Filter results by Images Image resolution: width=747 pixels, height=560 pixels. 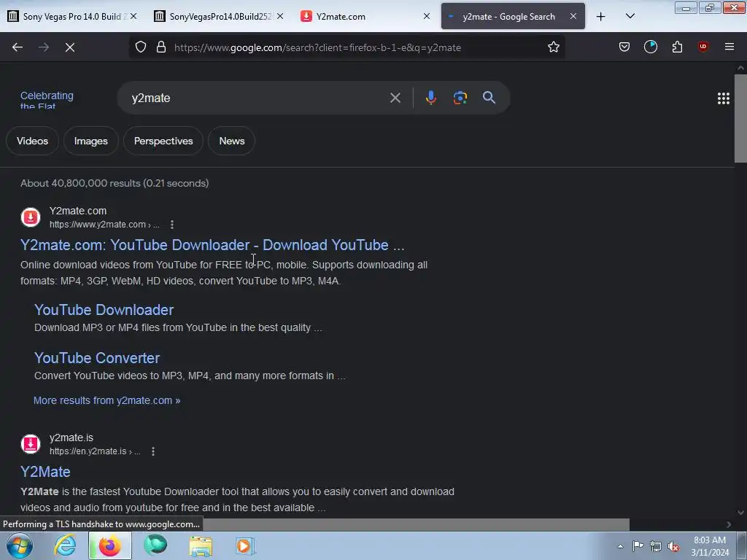91,141
